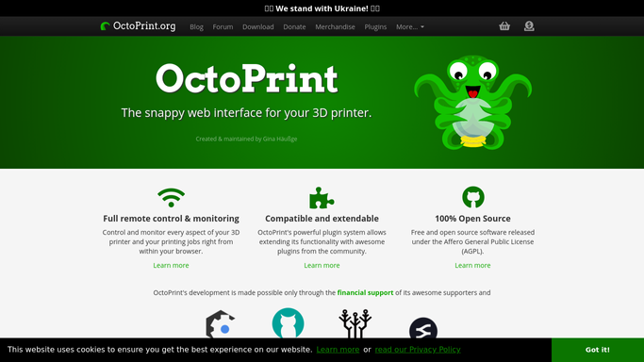
Task: Click the dark circular sponsor logo
Action: [423, 328]
